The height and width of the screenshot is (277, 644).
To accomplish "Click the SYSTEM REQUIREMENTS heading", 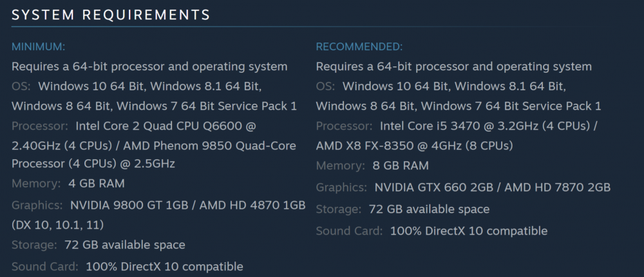I will point(111,15).
